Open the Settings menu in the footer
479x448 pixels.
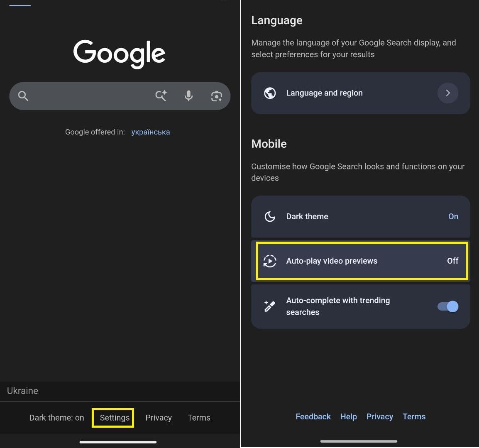click(x=113, y=418)
